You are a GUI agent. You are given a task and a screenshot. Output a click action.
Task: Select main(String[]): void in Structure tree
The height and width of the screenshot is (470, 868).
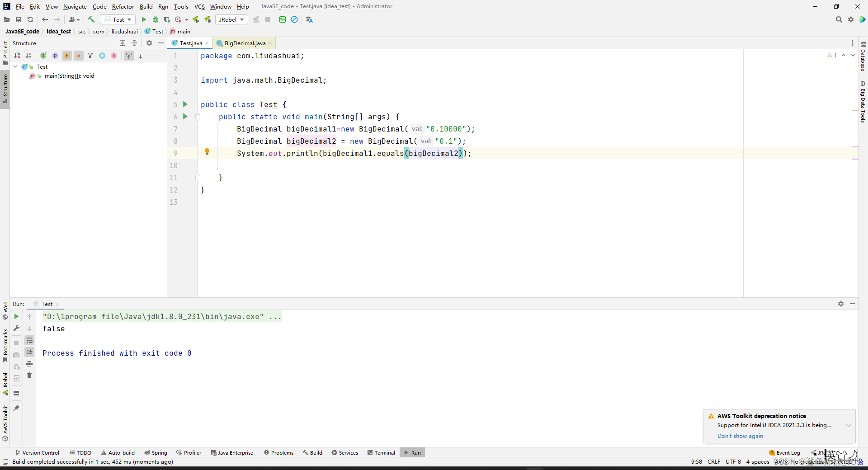pyautogui.click(x=69, y=76)
